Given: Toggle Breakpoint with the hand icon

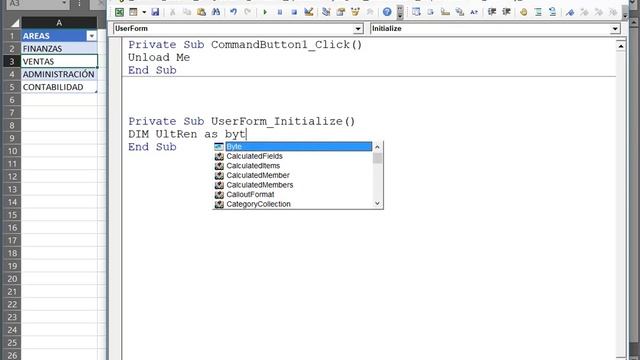Looking at the screenshot, I should pyautogui.click(x=524, y=12).
